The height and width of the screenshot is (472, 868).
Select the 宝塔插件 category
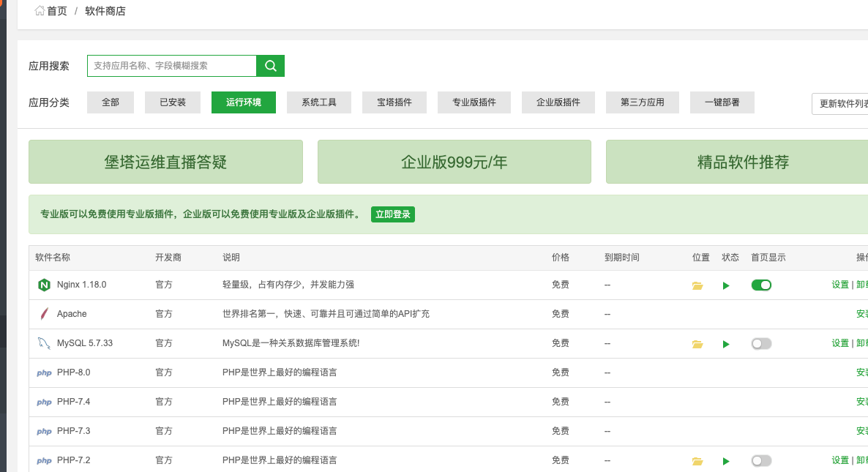click(x=394, y=102)
